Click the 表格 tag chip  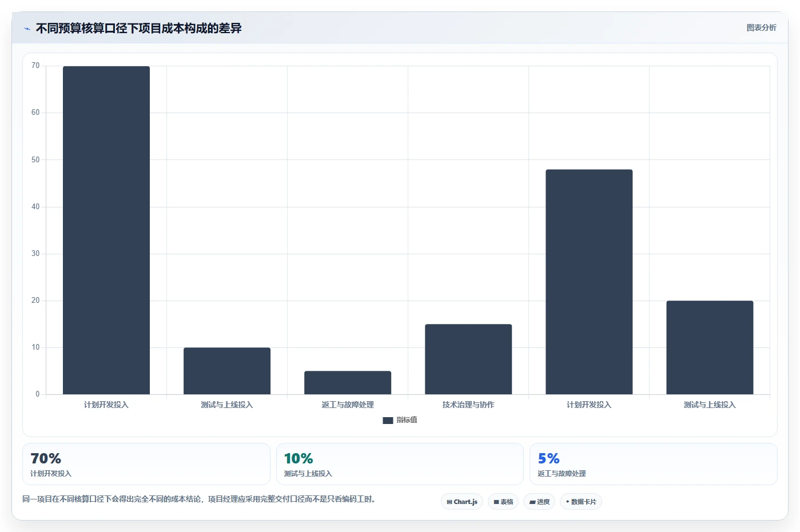pos(503,502)
